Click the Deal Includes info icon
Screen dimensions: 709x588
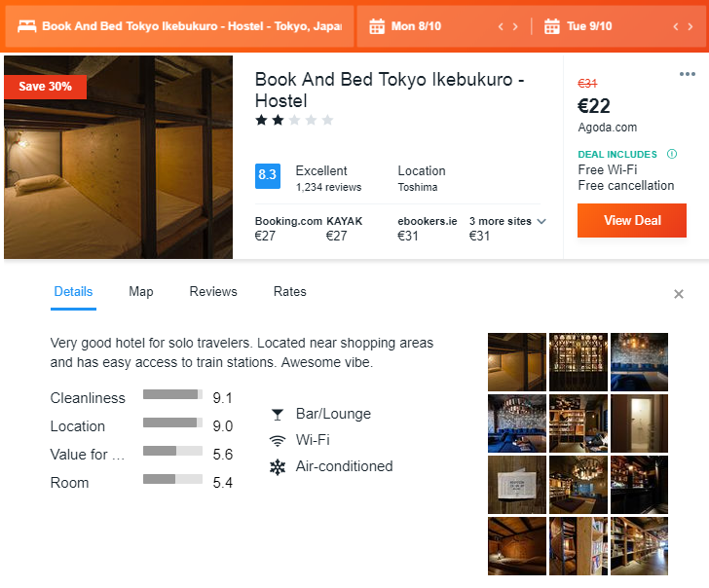(x=672, y=154)
